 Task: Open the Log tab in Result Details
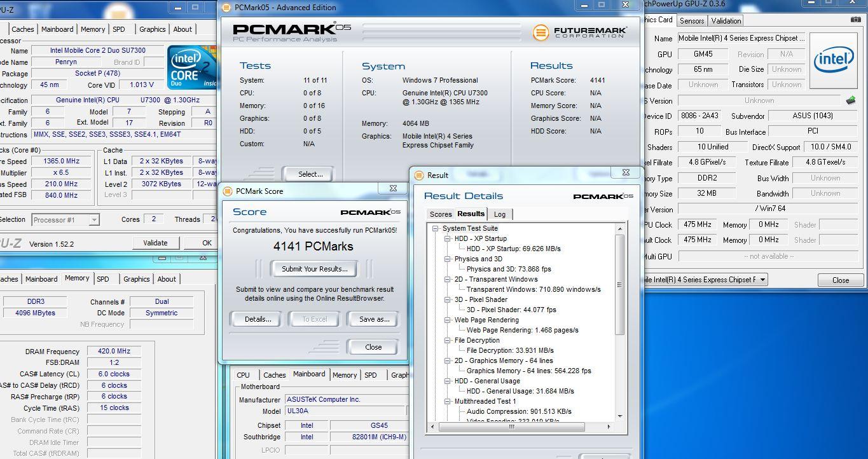coord(500,214)
